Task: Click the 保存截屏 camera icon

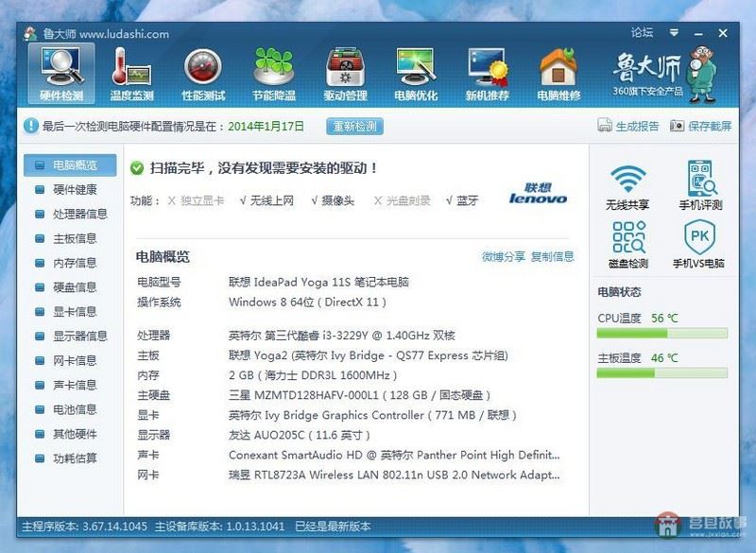Action: click(677, 126)
